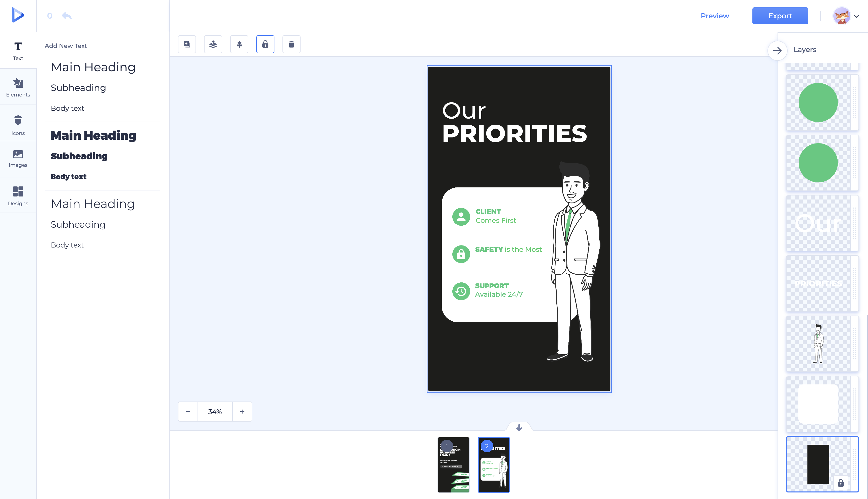Image resolution: width=868 pixels, height=499 pixels.
Task: Click the duplicate element toolbar icon
Action: click(x=187, y=44)
